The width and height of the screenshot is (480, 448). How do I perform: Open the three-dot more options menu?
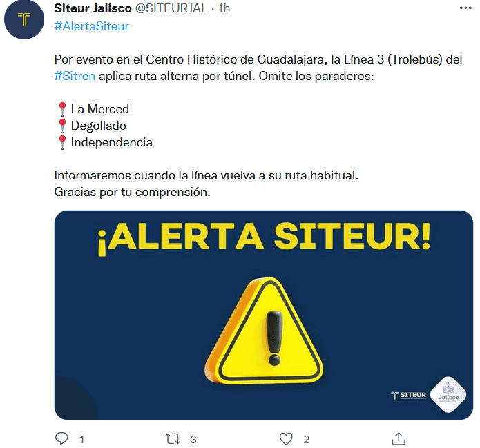coord(465,8)
